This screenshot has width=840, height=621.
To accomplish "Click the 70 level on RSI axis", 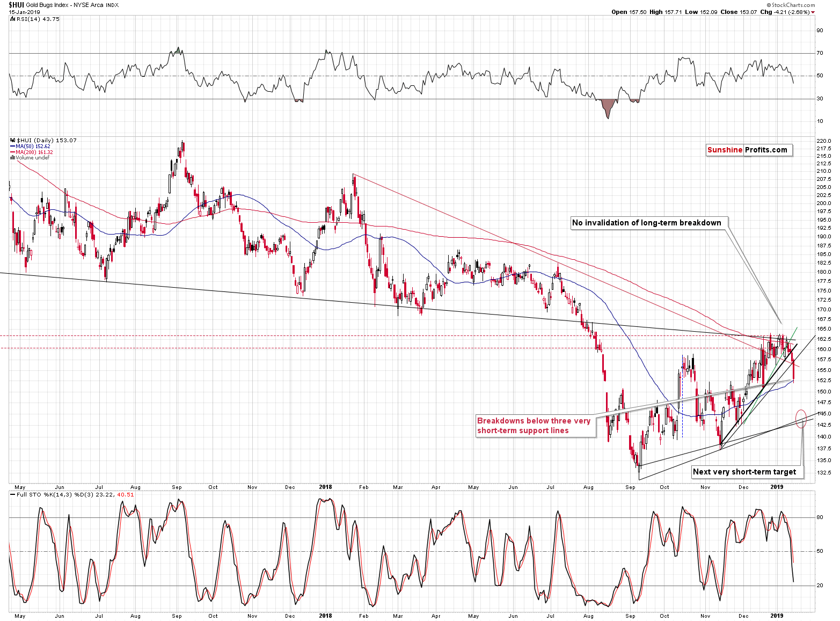I will click(x=820, y=53).
